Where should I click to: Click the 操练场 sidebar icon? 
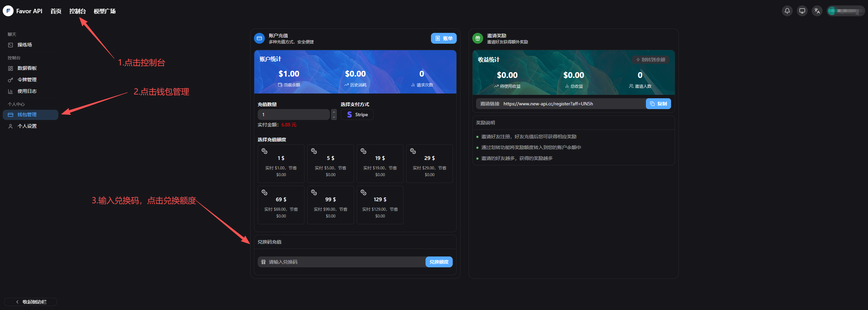tap(11, 45)
